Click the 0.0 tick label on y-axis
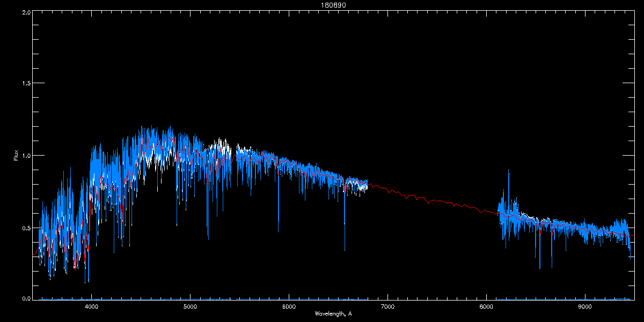 click(x=26, y=298)
